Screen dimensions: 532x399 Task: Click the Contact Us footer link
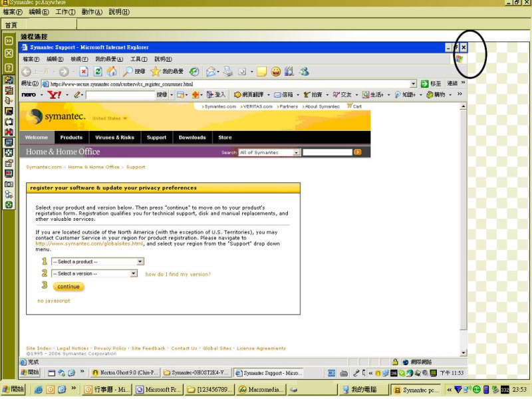[184, 348]
